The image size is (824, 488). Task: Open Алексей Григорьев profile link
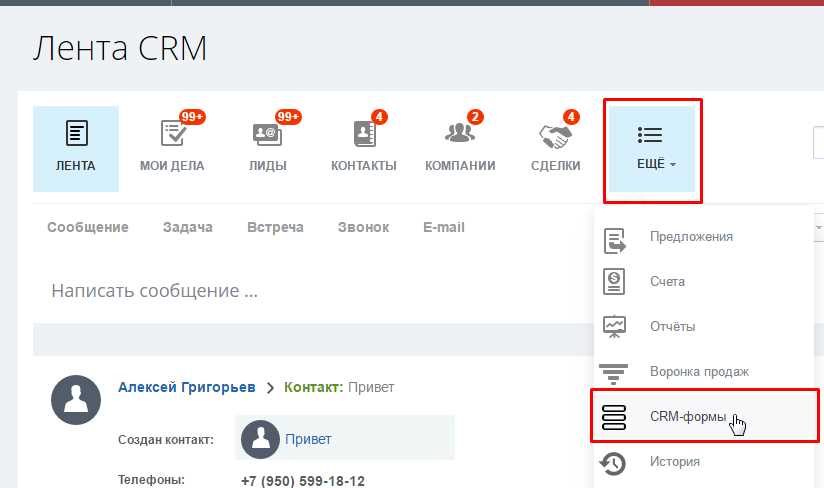click(x=187, y=387)
